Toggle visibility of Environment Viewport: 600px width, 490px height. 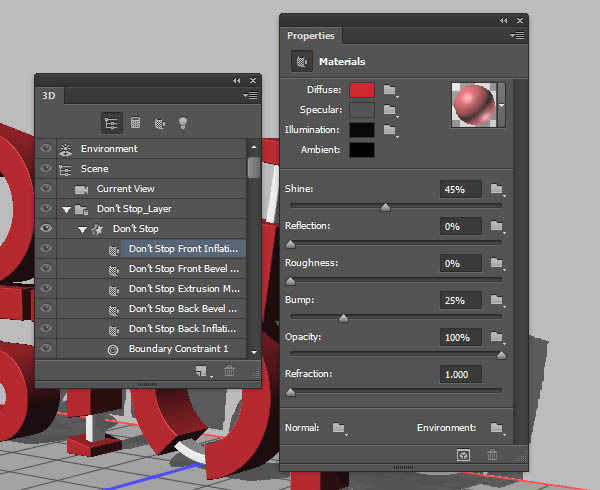(x=46, y=148)
